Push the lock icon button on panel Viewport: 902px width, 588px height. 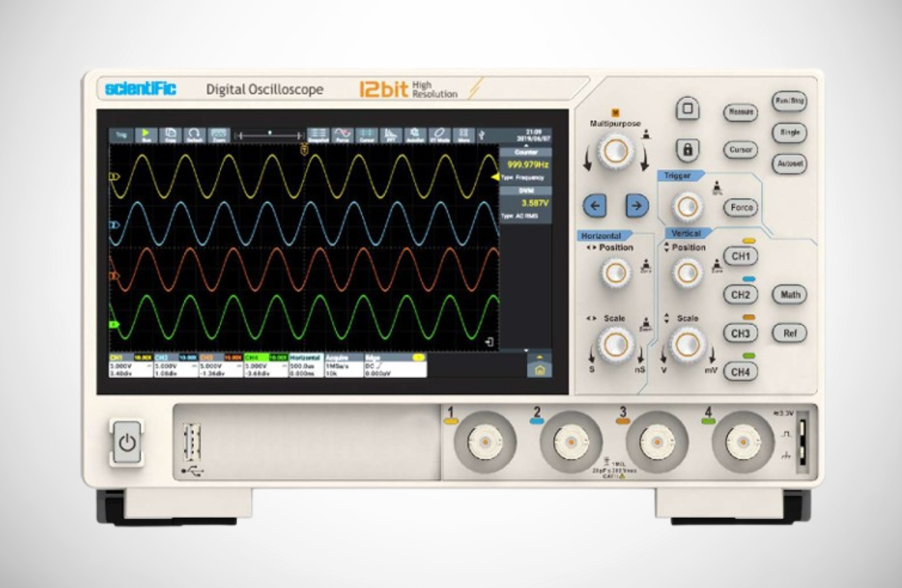687,150
